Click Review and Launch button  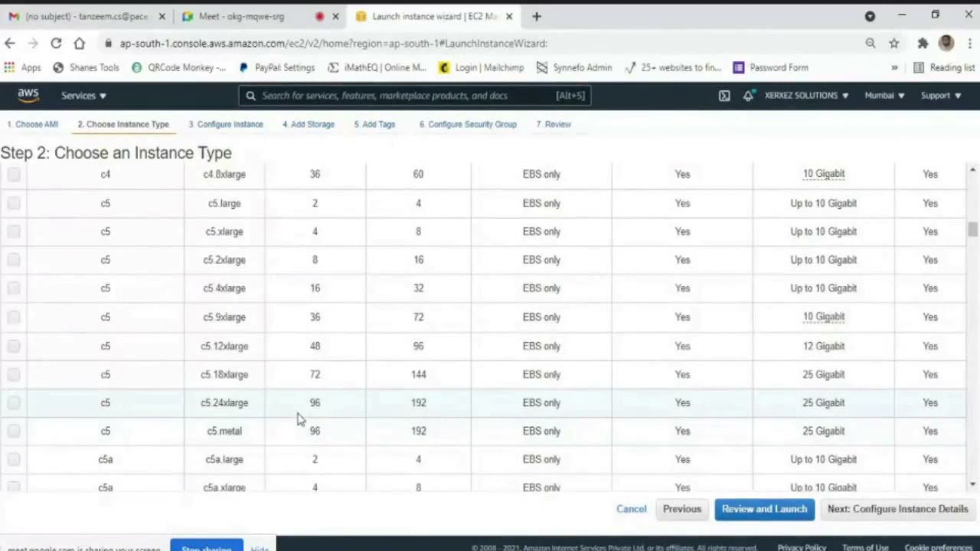(x=764, y=509)
